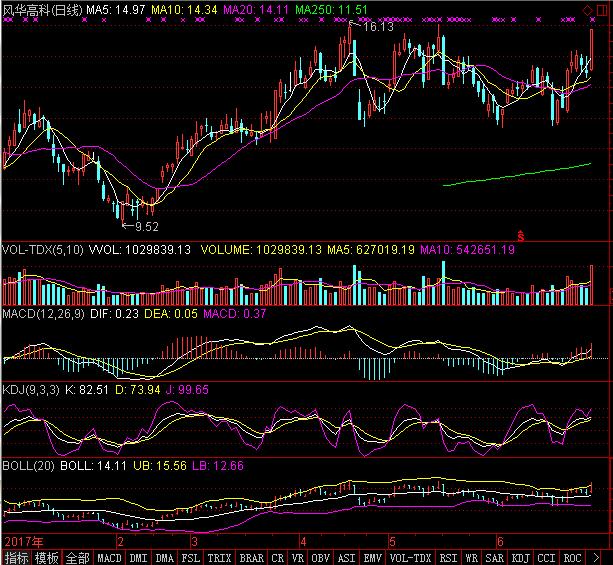
Task: Click the volume MA10: 542651.19 label
Action: click(468, 250)
